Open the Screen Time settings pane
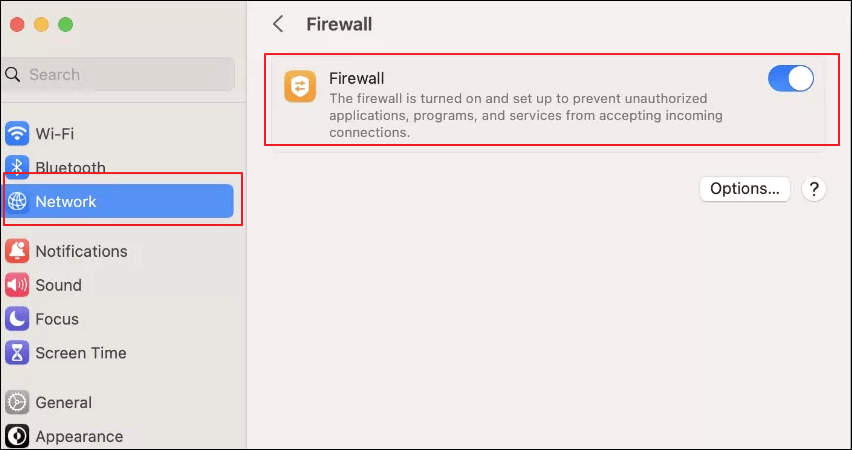This screenshot has width=852, height=450. coord(80,353)
